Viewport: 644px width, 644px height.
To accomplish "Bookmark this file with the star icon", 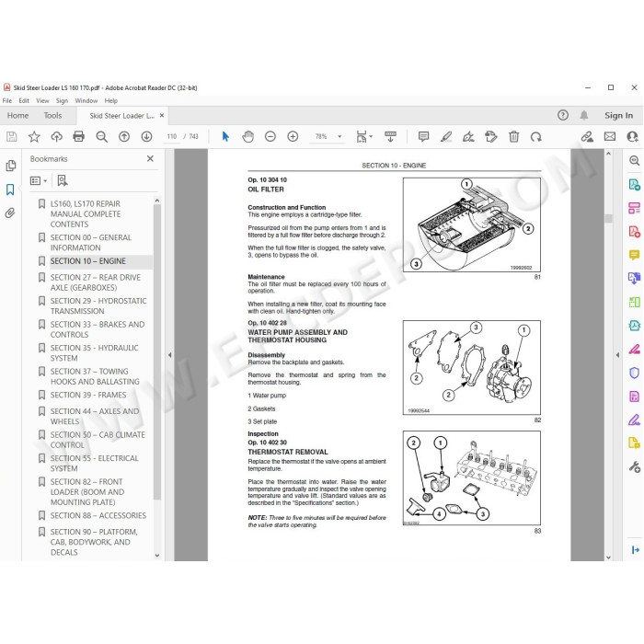I will click(34, 136).
